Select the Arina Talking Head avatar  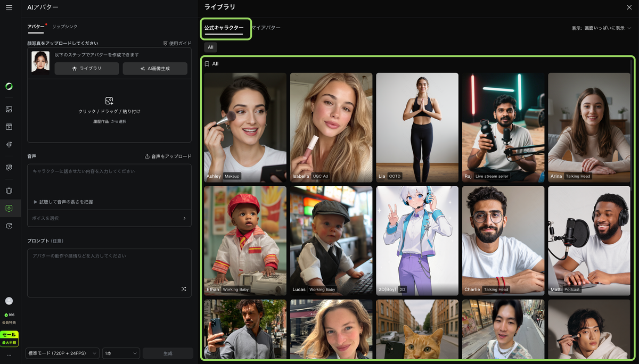[589, 127]
